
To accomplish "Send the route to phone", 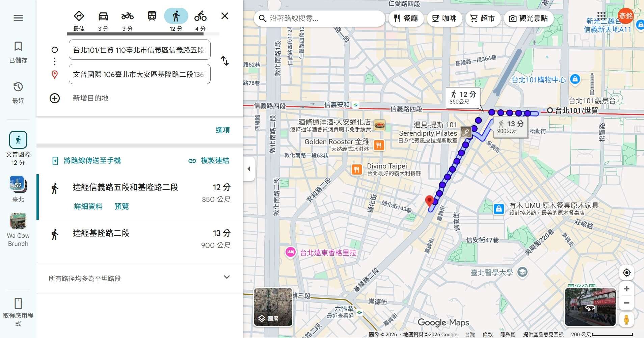I will [86, 161].
